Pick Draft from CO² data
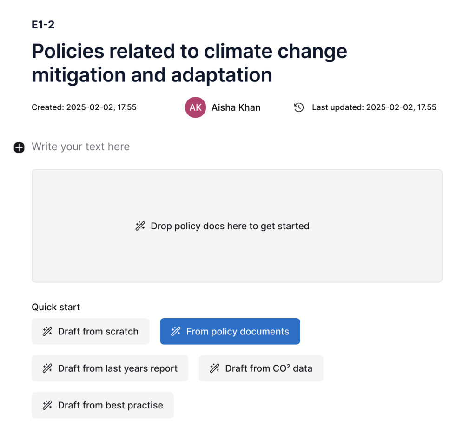 pos(261,368)
